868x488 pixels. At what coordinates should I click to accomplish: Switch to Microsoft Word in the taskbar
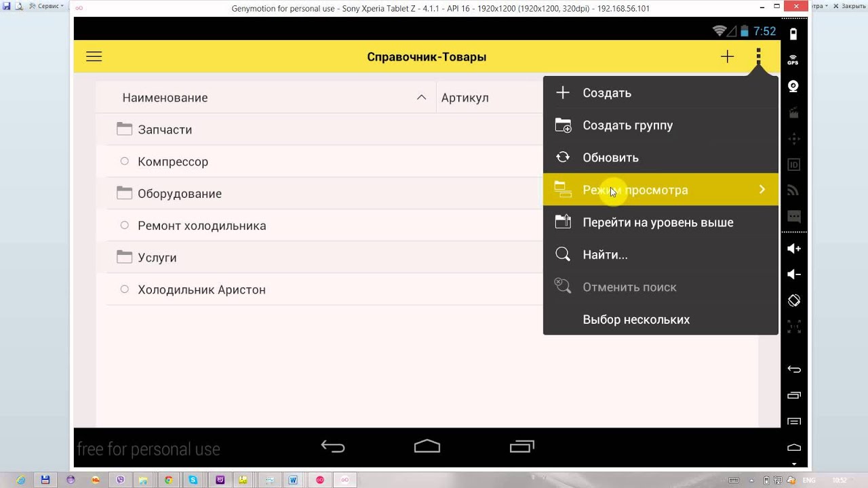(x=293, y=480)
